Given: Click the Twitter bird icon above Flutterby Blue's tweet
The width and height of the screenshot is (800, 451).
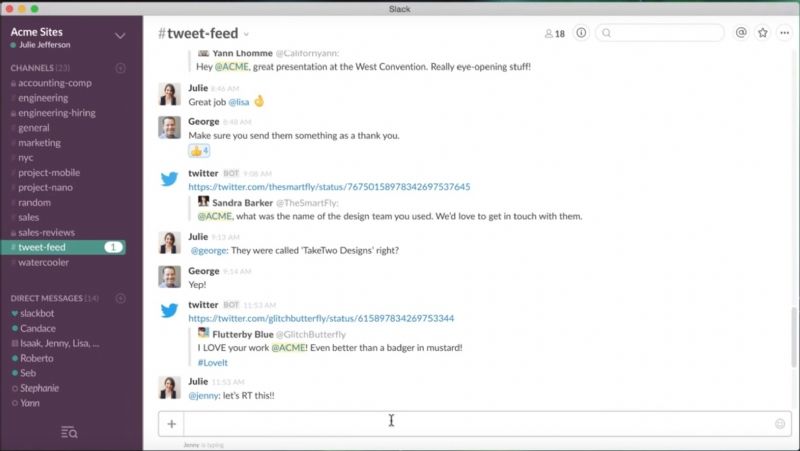Looking at the screenshot, I should tap(169, 310).
